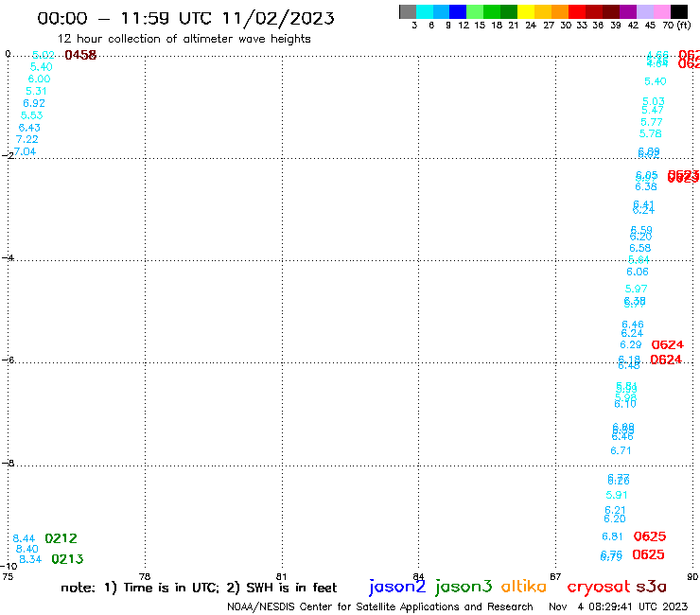Click the longitude axis label 75
This screenshot has height=615, width=700.
tap(8, 576)
